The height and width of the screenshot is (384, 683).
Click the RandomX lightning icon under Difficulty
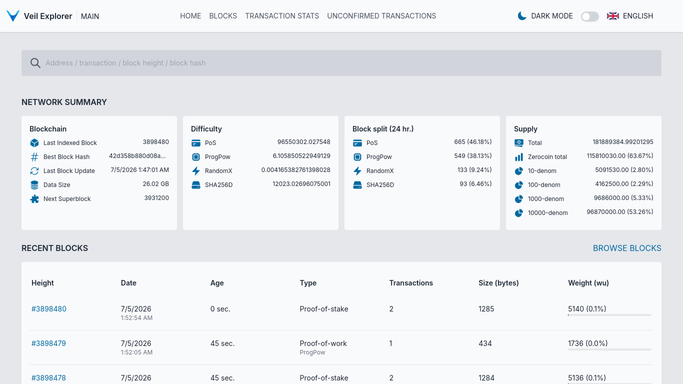tap(196, 171)
